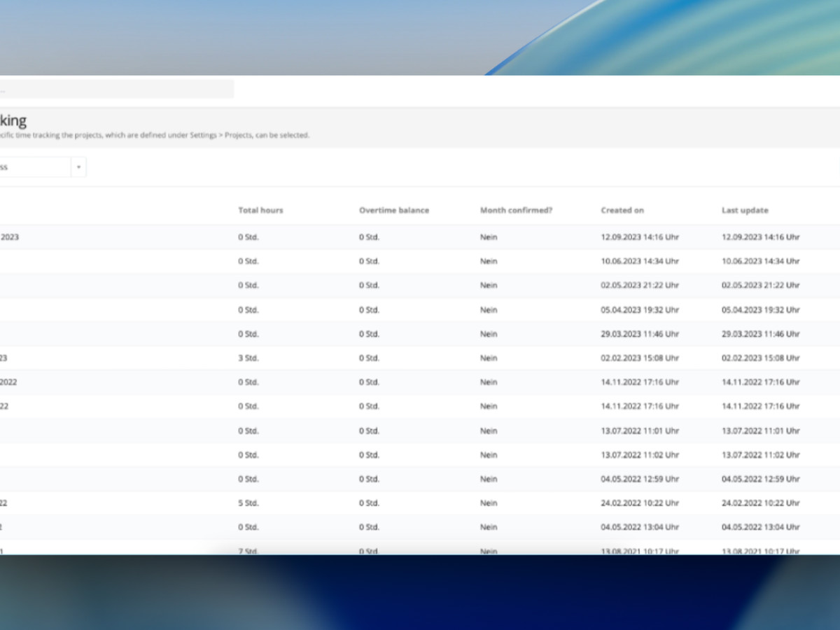Click Created on date 04.05.2022 13:04 Uhr
This screenshot has height=630, width=840.
(x=640, y=526)
